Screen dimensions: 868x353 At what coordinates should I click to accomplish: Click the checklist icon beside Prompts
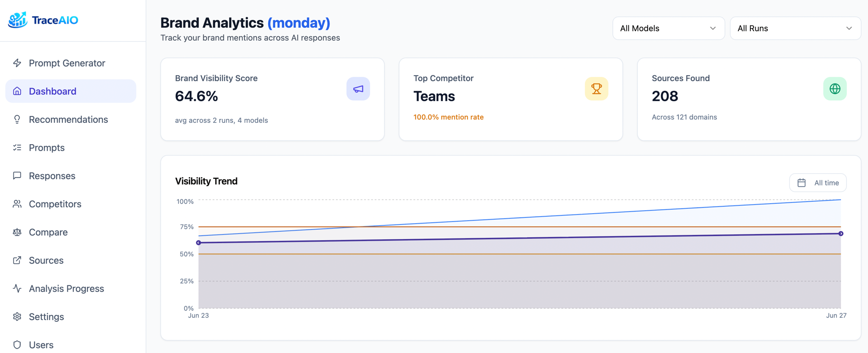[17, 148]
